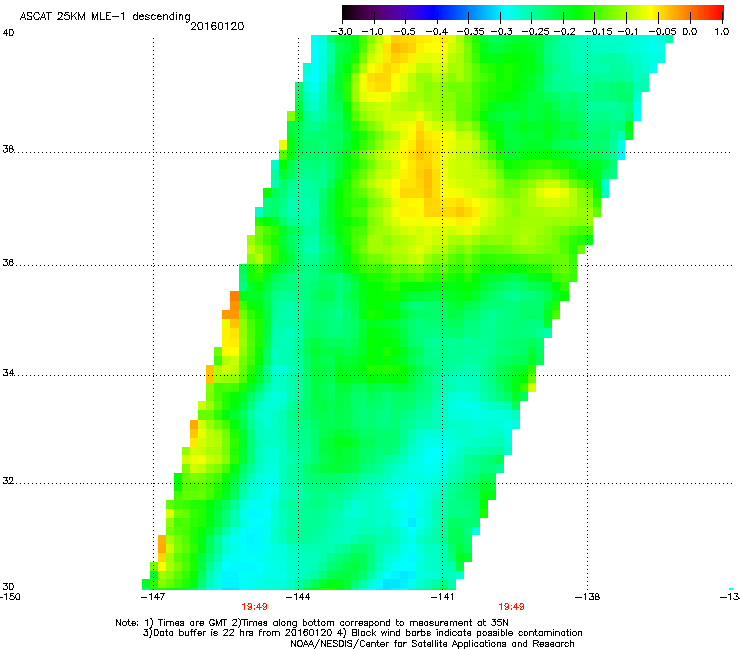
Task: Select the -0.15 colorbar label
Action: (x=598, y=32)
